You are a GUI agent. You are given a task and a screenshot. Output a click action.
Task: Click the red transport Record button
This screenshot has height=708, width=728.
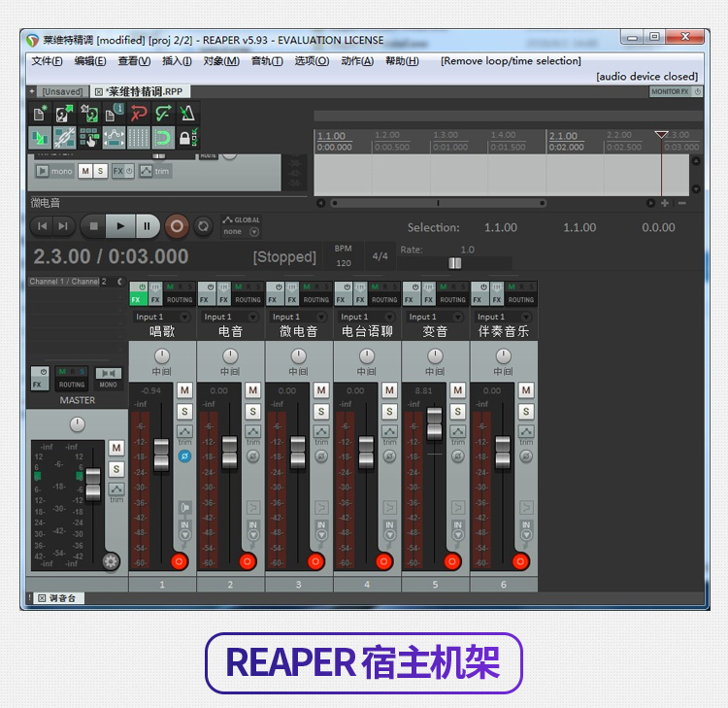tap(176, 226)
